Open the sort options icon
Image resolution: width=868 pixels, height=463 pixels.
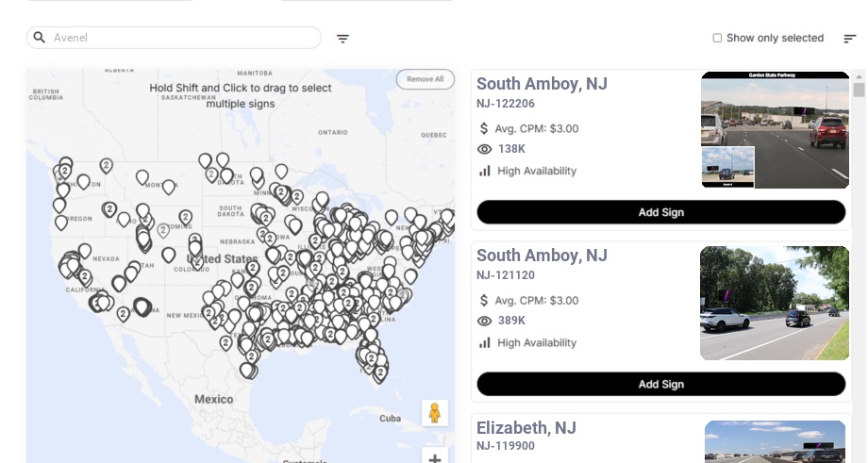850,39
